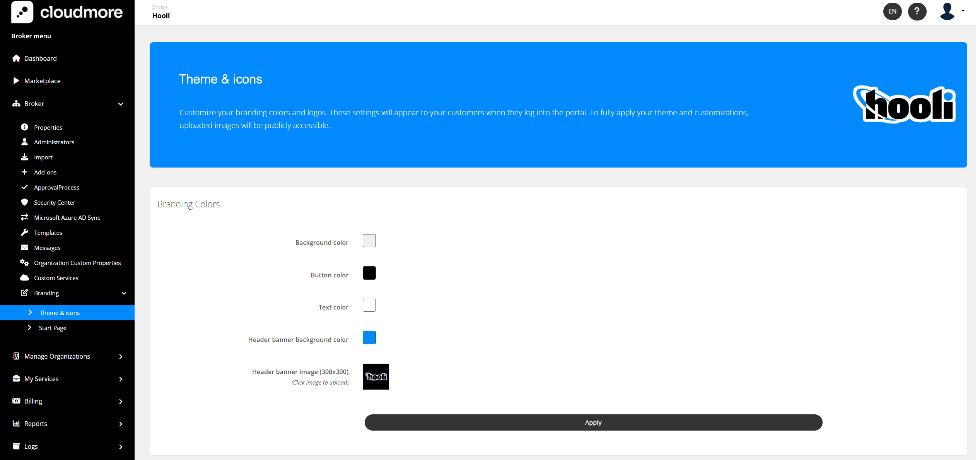Click the Security Center shield icon

pos(24,202)
